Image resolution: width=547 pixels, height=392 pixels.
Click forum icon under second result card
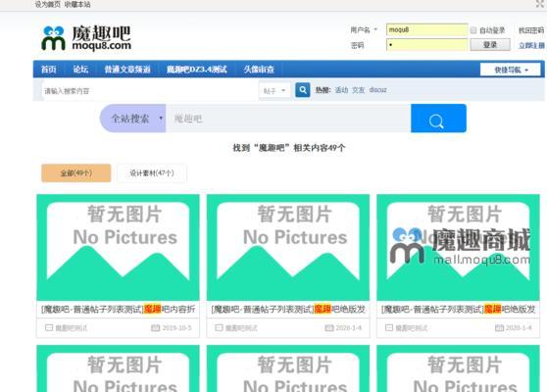(x=219, y=328)
